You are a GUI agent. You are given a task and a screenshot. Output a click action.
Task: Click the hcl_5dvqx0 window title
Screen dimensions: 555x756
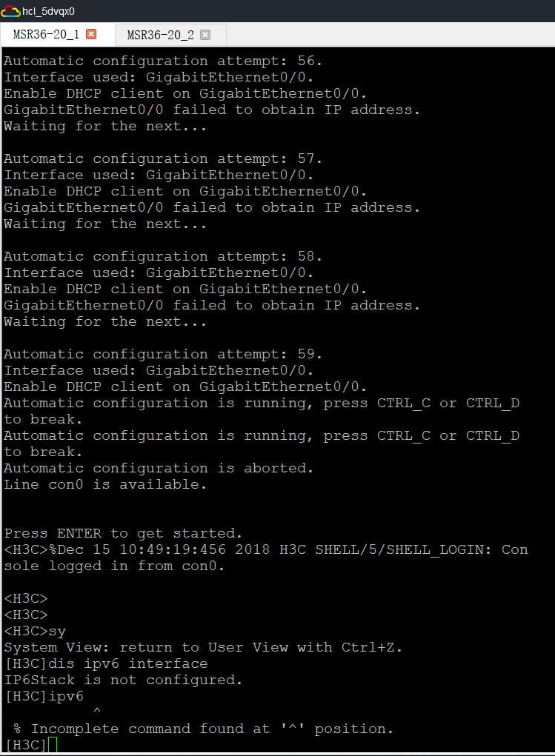click(49, 11)
